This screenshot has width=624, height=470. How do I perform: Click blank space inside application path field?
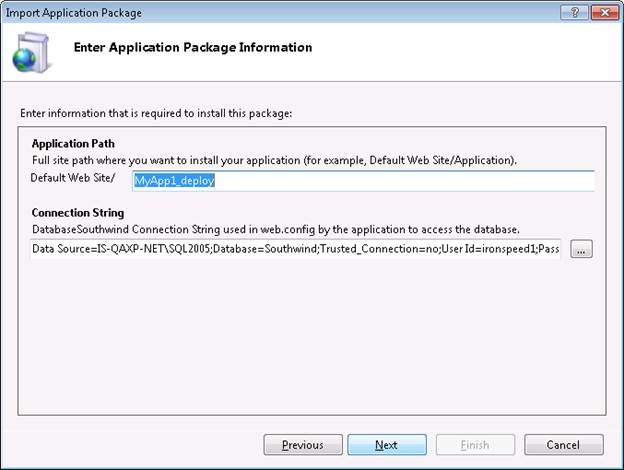[x=404, y=181]
